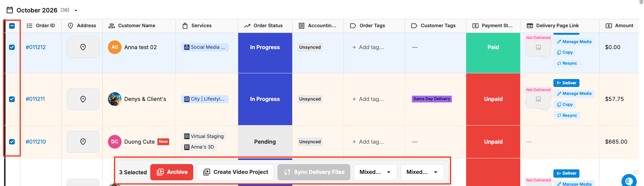The image size is (644, 186).
Task: Copy delivery link for Anna test 02
Action: click(565, 53)
